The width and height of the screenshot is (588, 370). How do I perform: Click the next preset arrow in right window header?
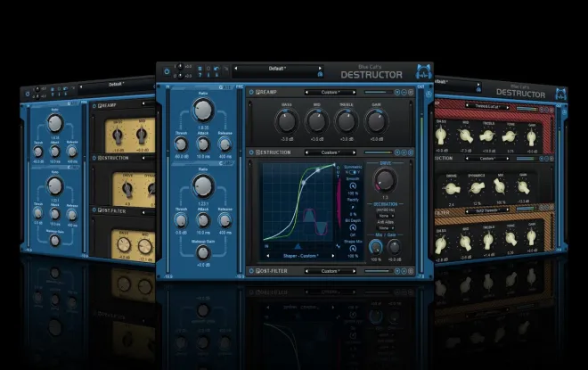click(x=478, y=84)
